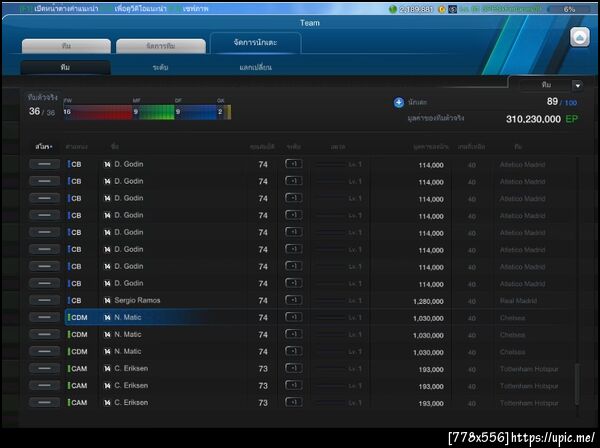Screen dimensions: 600x448
Task: Click the blue DF squad bar
Action: tap(196, 112)
